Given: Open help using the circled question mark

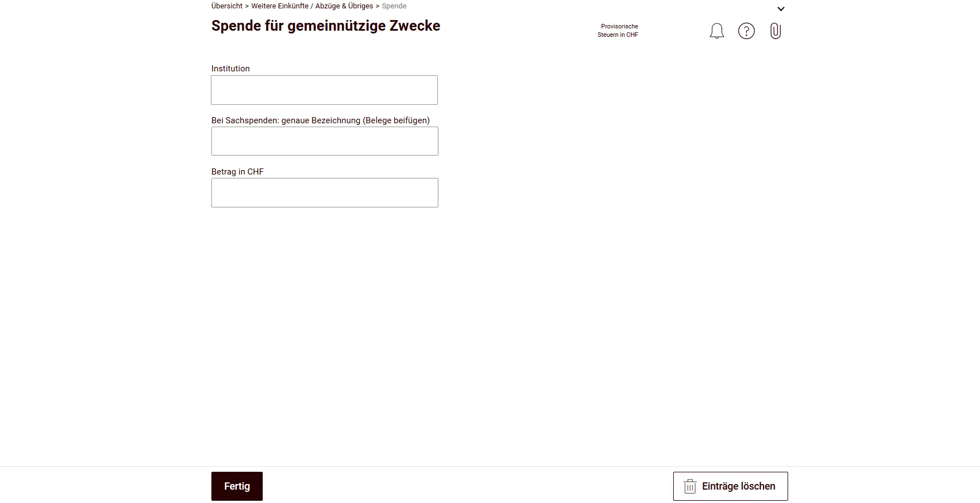Looking at the screenshot, I should coord(746,31).
